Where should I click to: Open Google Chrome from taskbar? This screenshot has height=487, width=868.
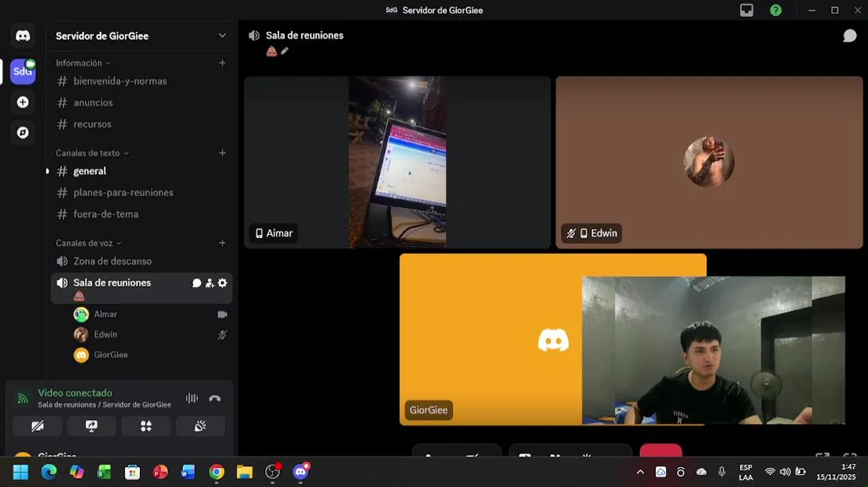pos(216,472)
